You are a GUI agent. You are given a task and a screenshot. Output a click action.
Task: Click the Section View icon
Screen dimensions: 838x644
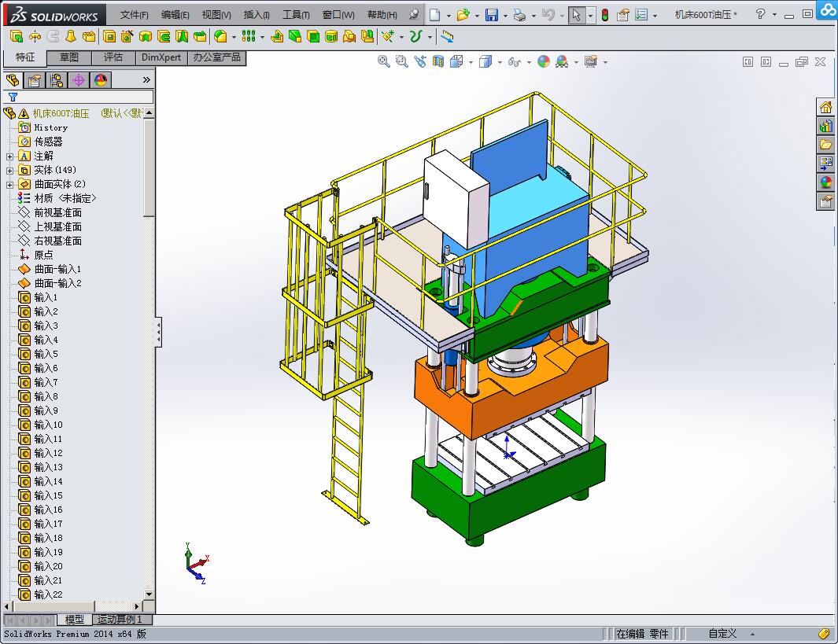click(x=438, y=61)
